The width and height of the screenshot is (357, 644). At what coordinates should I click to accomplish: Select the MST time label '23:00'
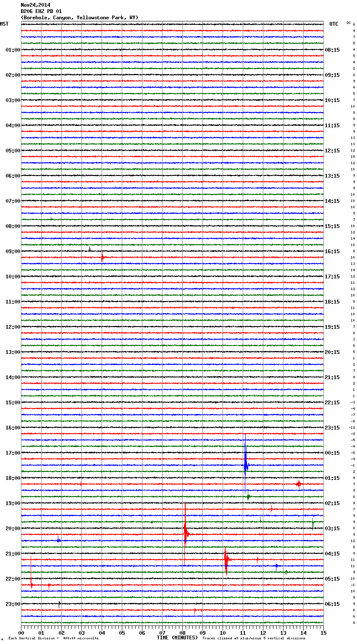13,604
